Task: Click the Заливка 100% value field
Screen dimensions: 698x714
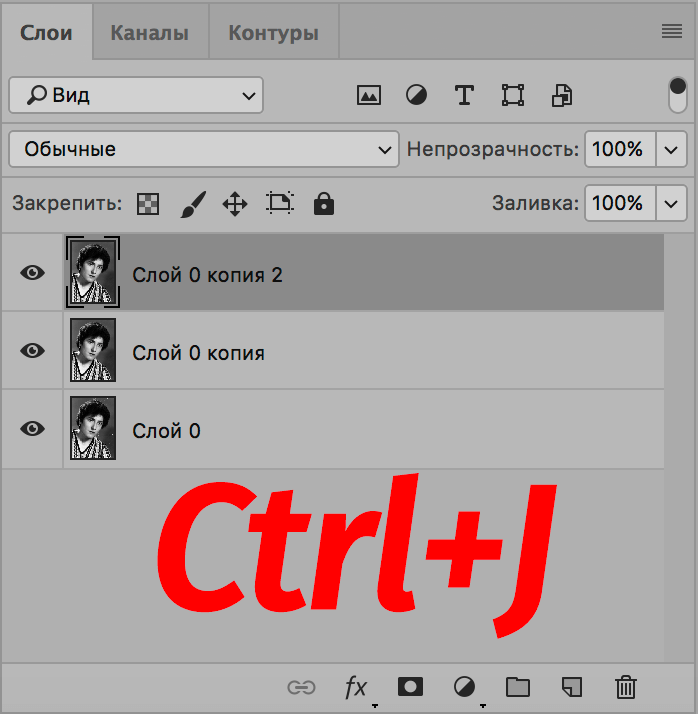Action: click(620, 203)
